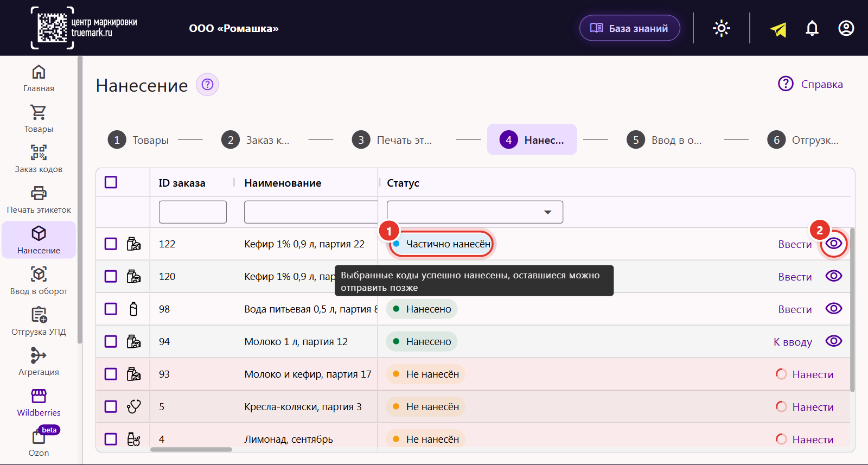
Task: Click the table vertical scrollbar
Action: pyautogui.click(x=852, y=309)
